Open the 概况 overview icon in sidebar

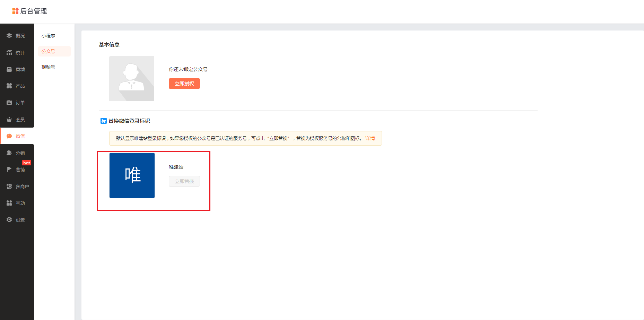click(9, 36)
